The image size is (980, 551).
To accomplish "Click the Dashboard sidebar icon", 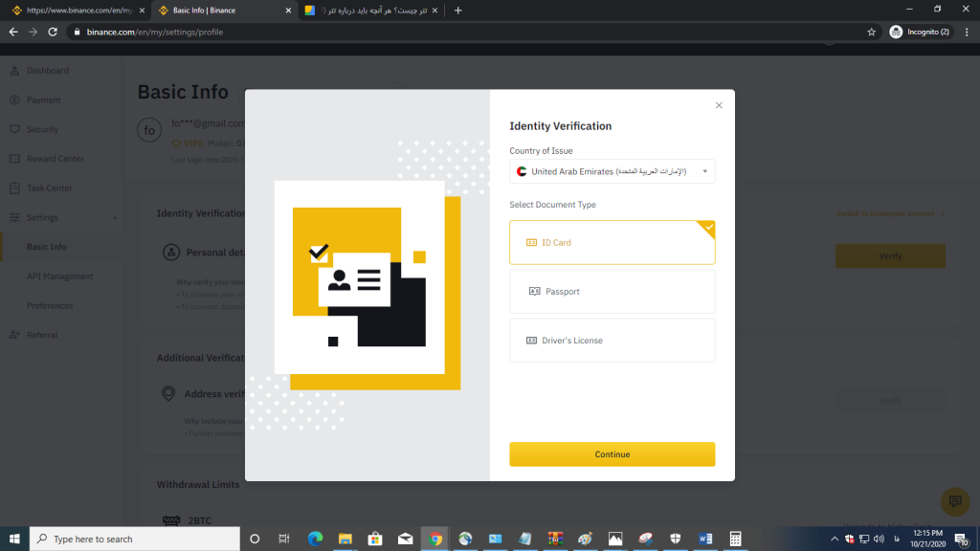I will [14, 71].
